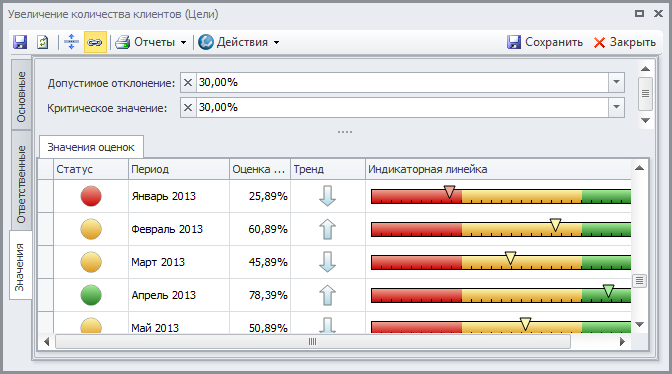This screenshot has height=374, width=672.
Task: Click the horizontal scrollbar thumb
Action: click(312, 341)
